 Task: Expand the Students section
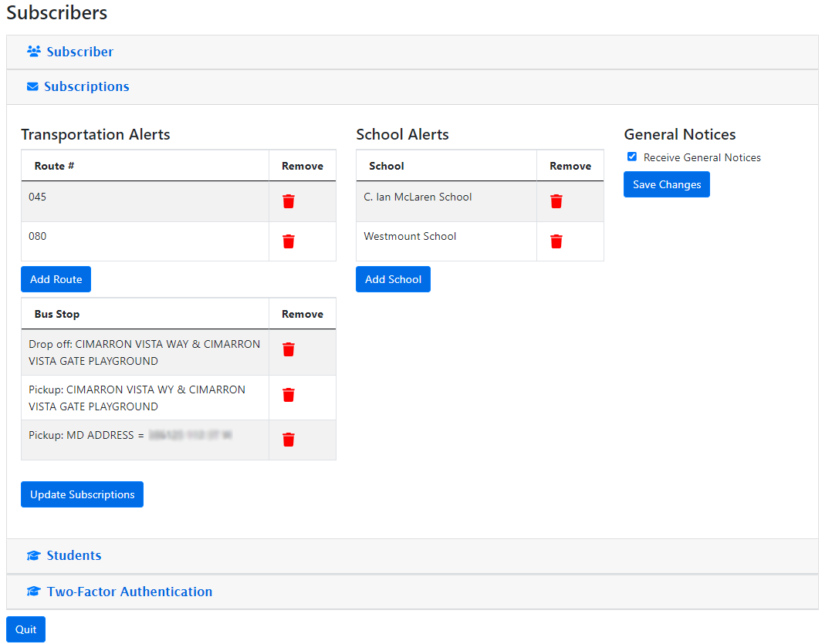coord(73,555)
